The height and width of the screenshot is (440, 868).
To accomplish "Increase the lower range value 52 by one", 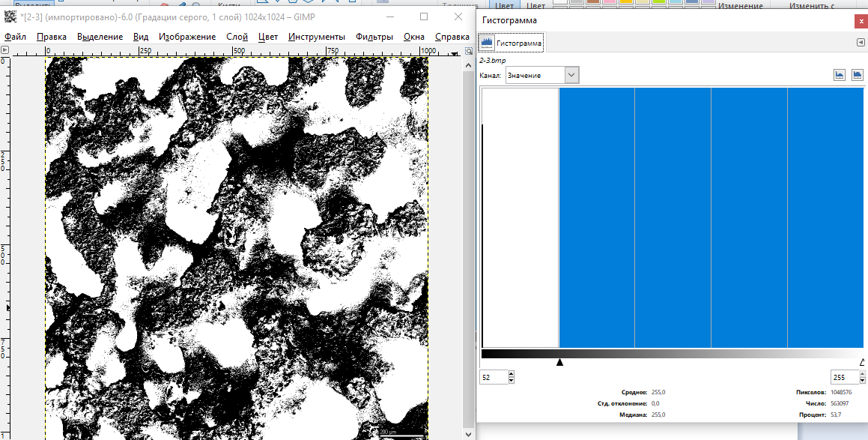I will (511, 374).
